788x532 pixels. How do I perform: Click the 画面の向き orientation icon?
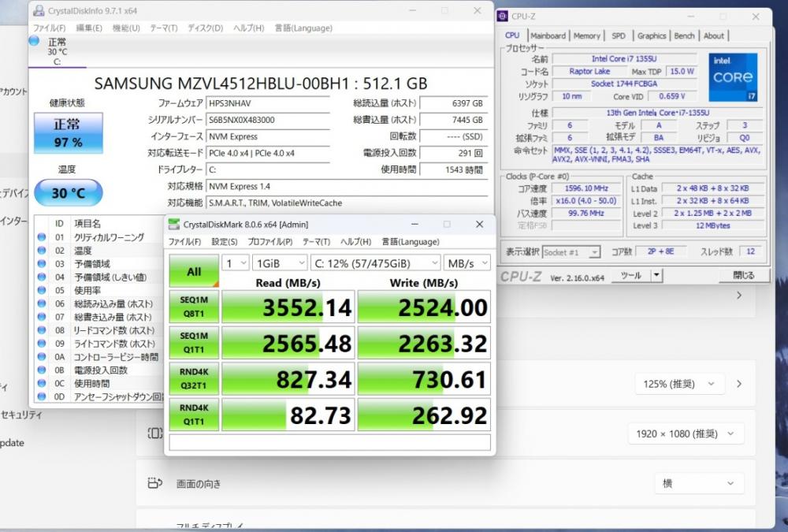coord(155,483)
